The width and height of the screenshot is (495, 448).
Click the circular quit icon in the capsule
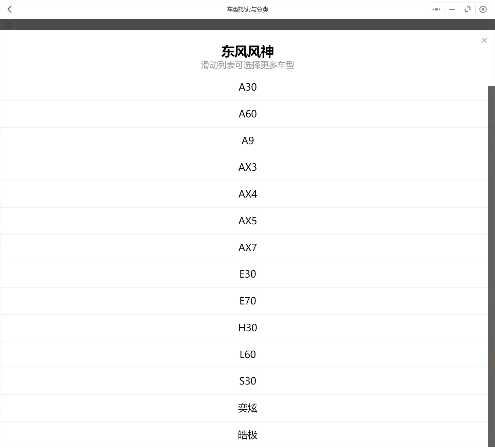(483, 9)
